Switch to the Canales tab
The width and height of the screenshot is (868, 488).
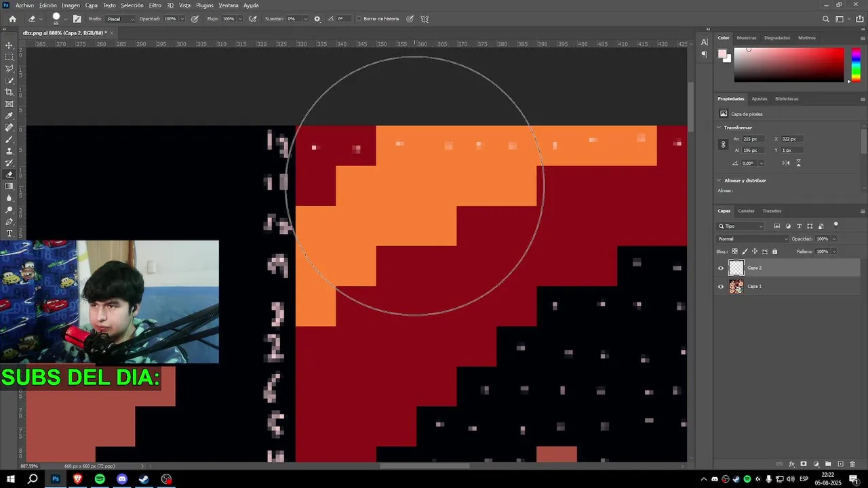click(746, 211)
